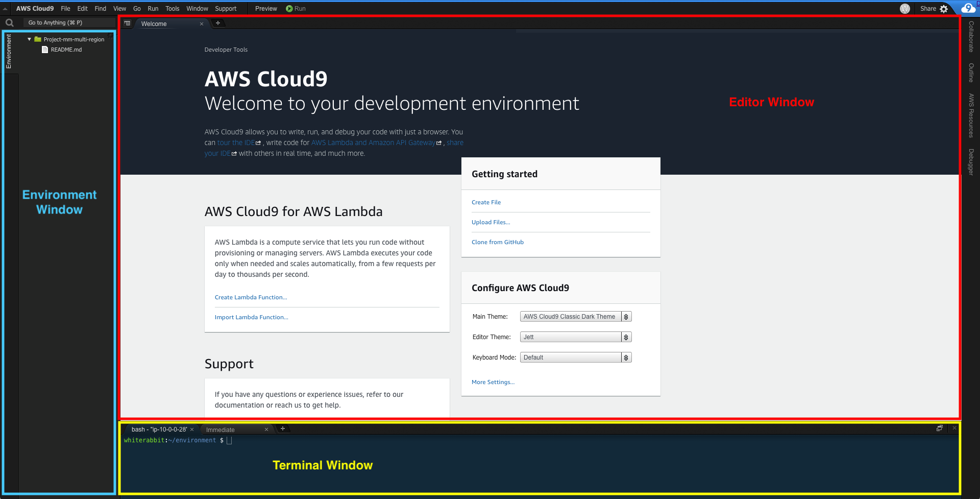The image size is (980, 499).
Task: Click the search magnifier icon in sidebar
Action: pyautogui.click(x=9, y=22)
